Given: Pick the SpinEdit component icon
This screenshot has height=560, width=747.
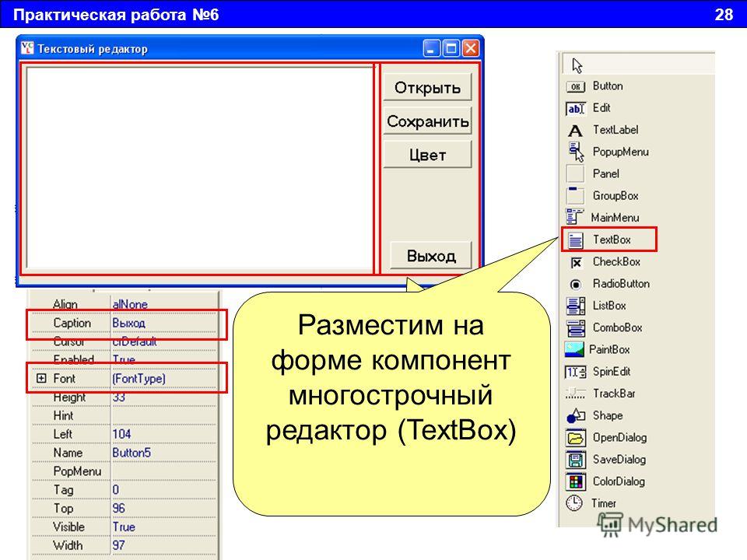Looking at the screenshot, I should pyautogui.click(x=576, y=372).
